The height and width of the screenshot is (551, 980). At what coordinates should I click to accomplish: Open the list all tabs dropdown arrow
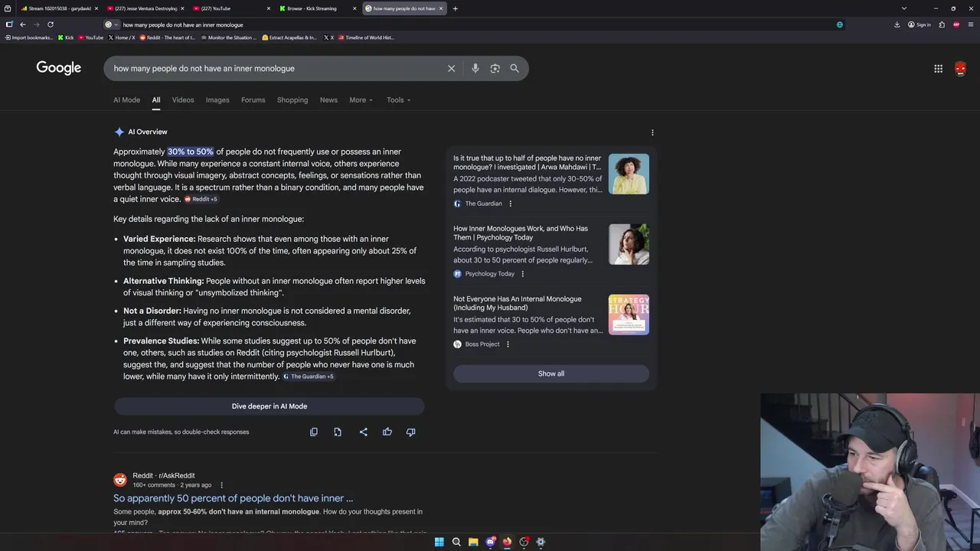[x=903, y=8]
